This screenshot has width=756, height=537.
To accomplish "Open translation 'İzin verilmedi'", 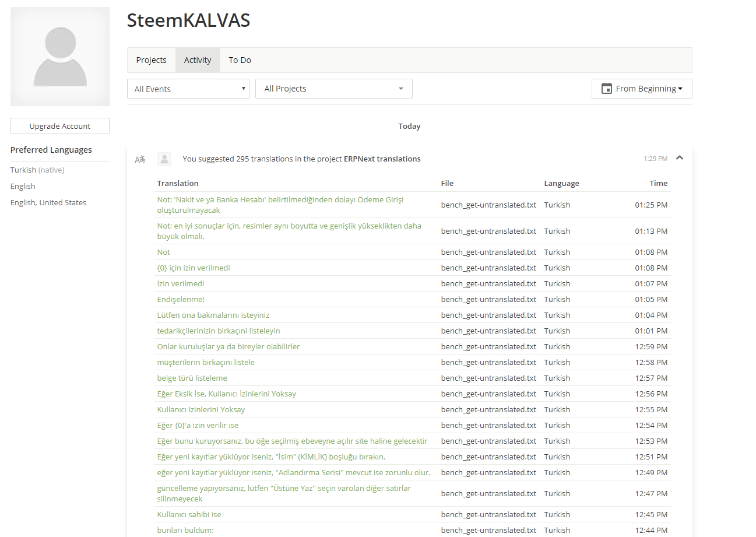I will 181,283.
